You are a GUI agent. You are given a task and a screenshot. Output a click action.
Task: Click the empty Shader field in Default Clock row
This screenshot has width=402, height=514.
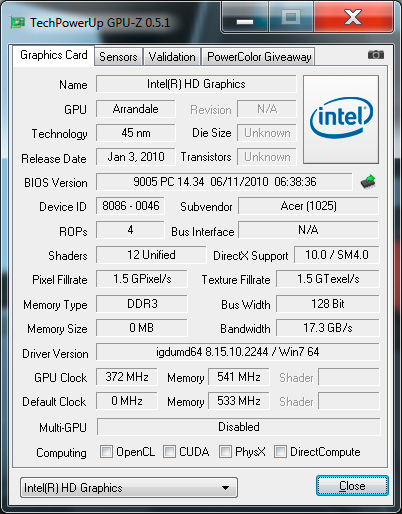pyautogui.click(x=349, y=401)
